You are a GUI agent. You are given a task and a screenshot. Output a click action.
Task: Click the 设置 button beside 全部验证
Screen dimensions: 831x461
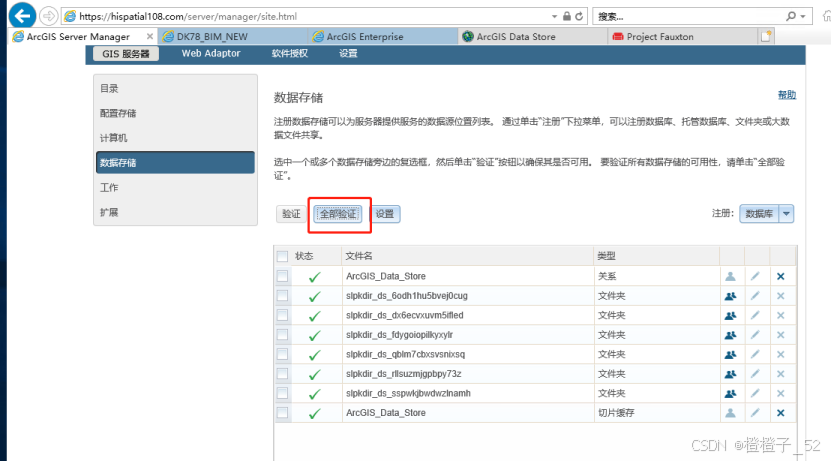click(x=385, y=214)
